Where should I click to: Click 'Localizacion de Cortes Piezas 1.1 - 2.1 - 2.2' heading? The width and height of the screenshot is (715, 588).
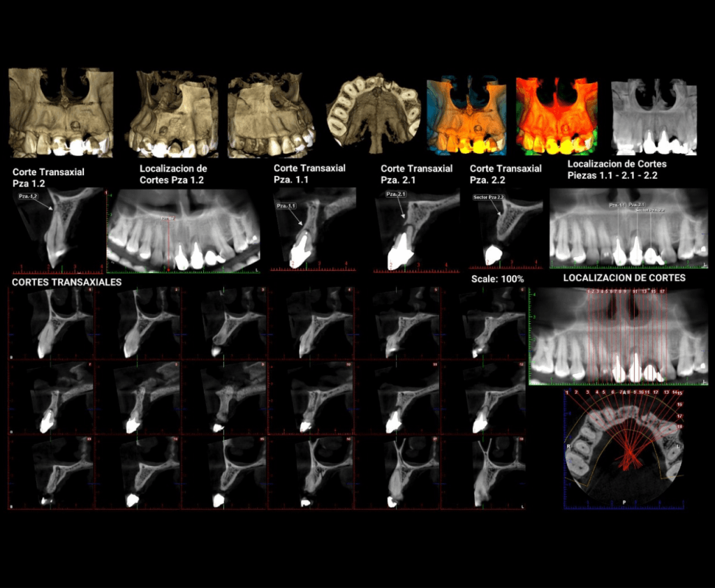pos(617,170)
